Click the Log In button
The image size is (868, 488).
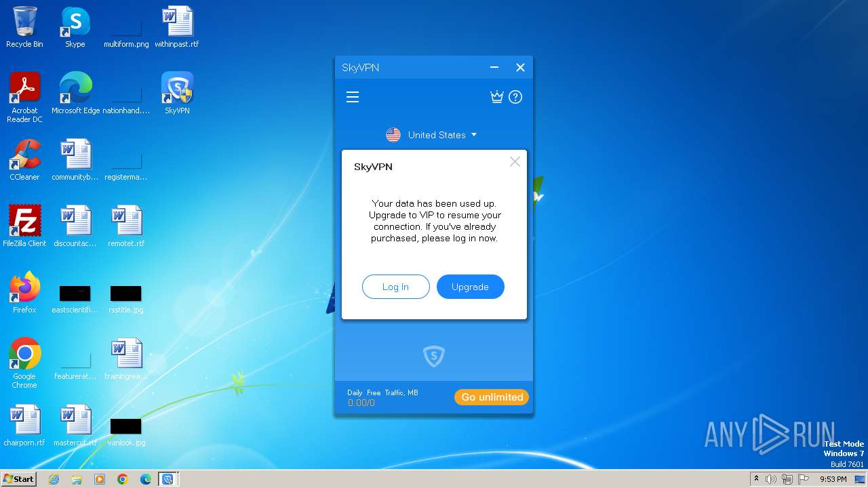395,287
